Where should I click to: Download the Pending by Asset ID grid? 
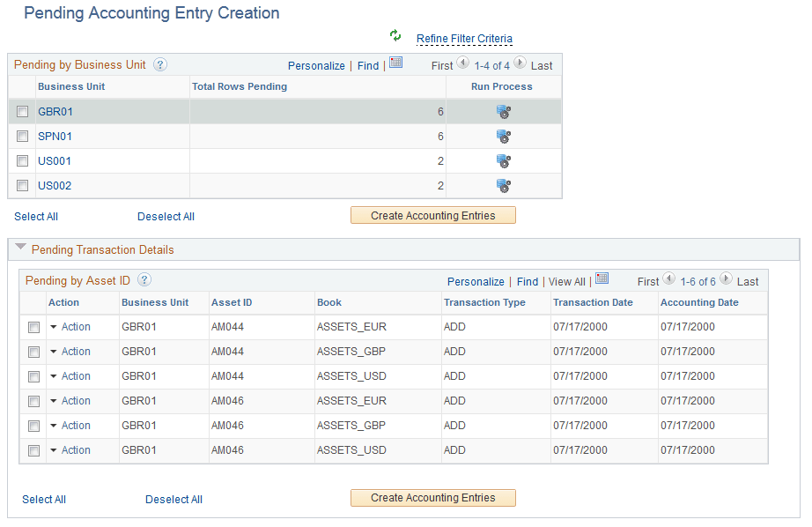tap(602, 278)
